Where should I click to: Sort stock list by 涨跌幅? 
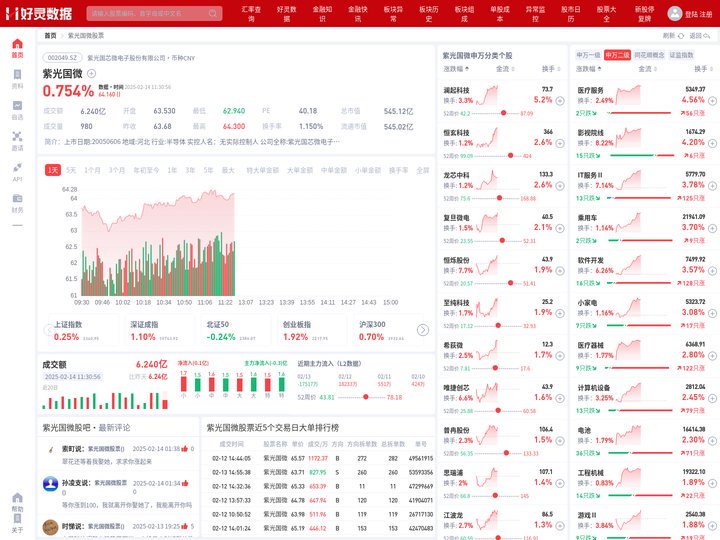pos(456,69)
